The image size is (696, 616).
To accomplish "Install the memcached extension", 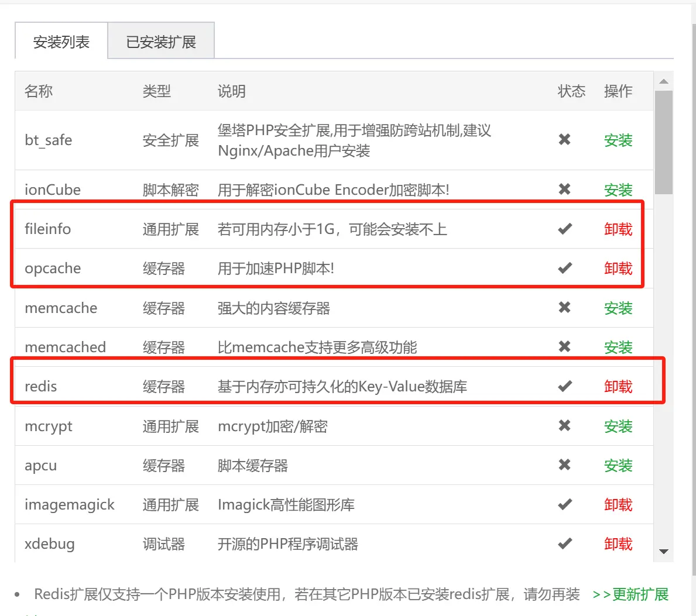I will [618, 347].
